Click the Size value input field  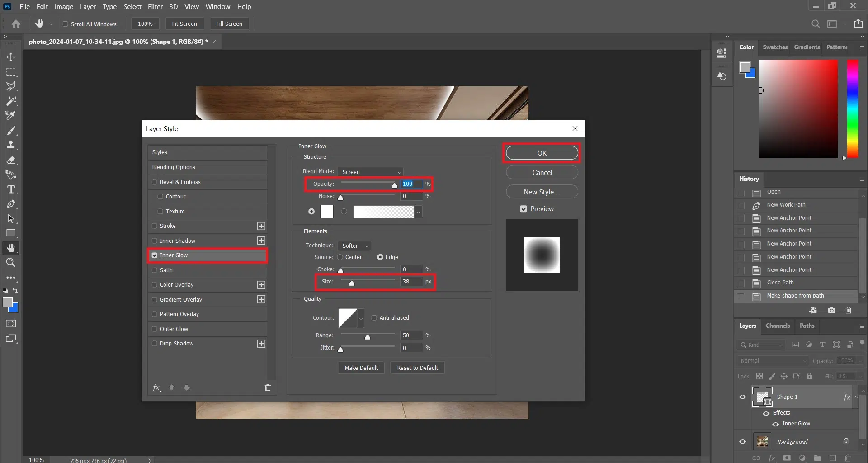click(411, 282)
